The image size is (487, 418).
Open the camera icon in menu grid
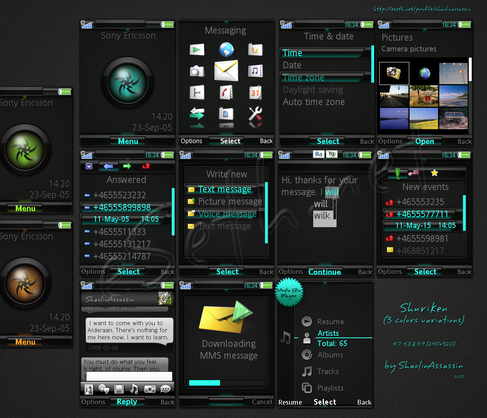coord(197,71)
